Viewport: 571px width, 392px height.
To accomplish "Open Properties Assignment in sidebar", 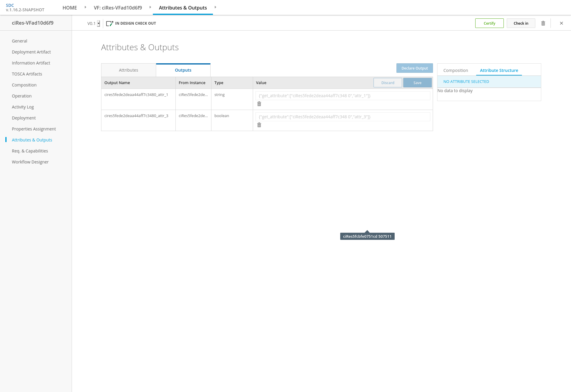I will click(34, 129).
